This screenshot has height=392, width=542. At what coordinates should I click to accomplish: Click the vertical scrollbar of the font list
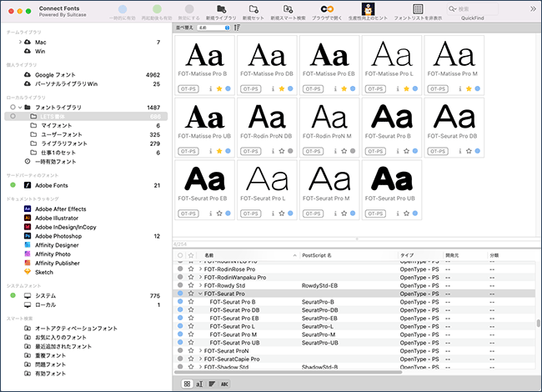[538, 323]
